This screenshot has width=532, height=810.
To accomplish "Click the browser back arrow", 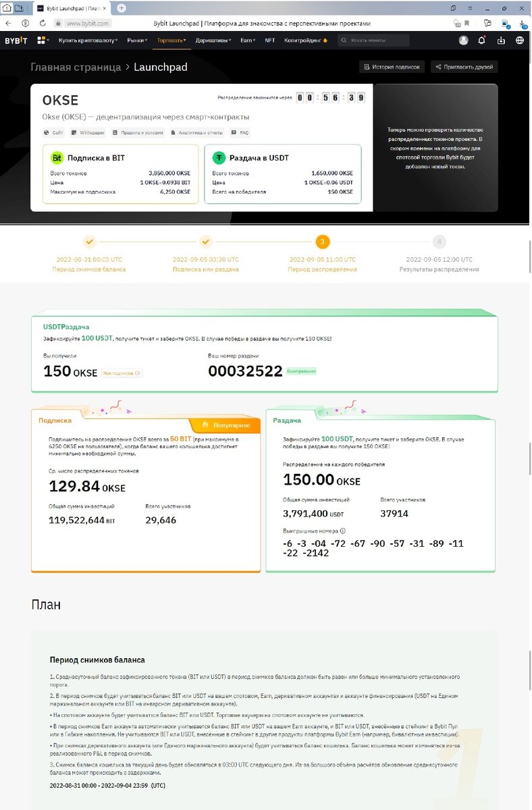I will click(x=8, y=23).
